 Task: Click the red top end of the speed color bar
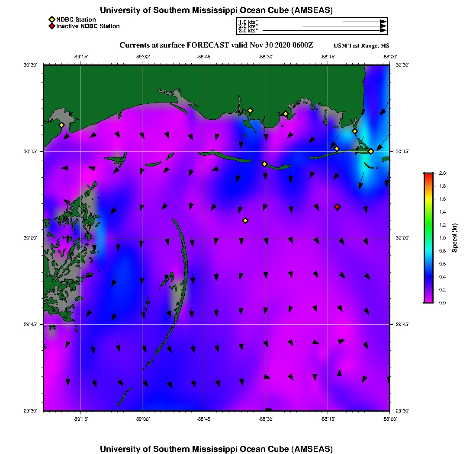click(428, 175)
